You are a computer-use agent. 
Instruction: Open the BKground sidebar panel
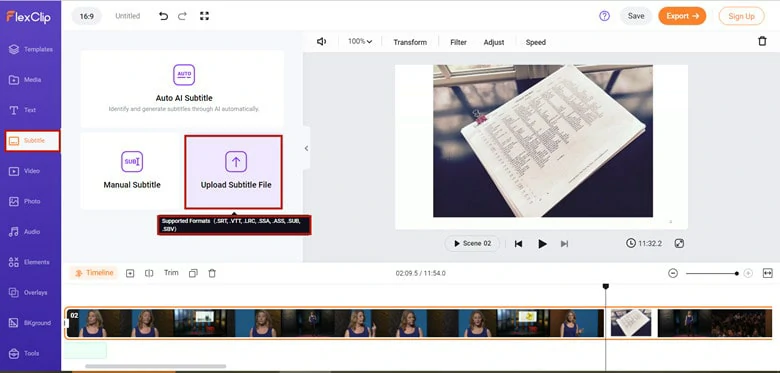tap(31, 323)
